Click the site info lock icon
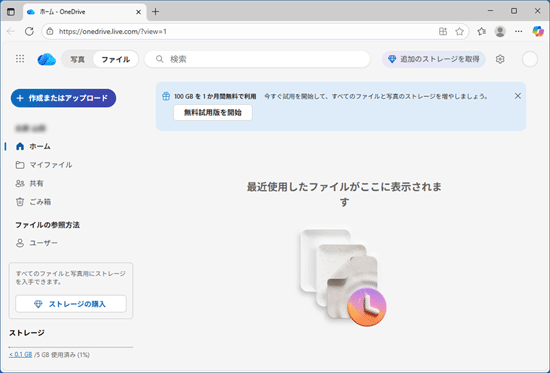 pos(50,31)
